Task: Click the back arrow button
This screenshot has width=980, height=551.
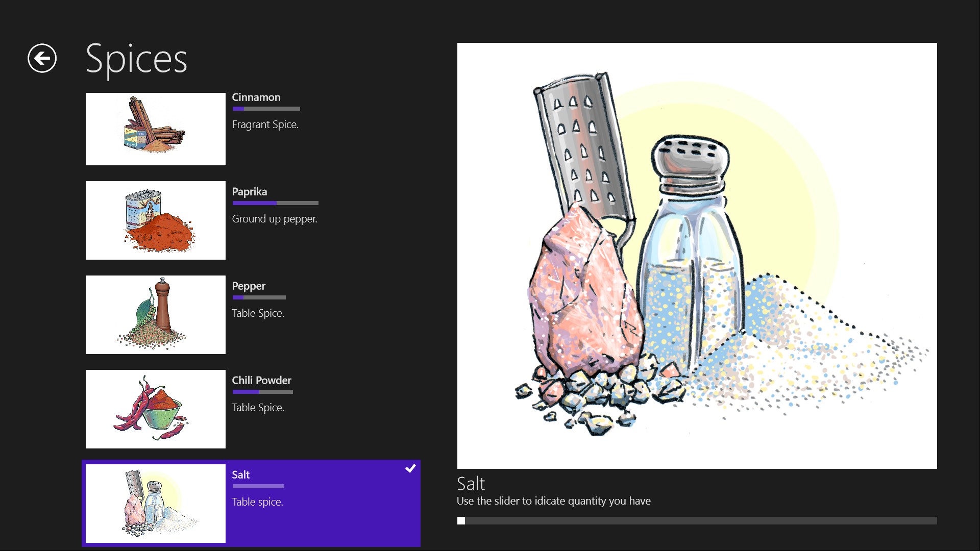Action: click(42, 58)
